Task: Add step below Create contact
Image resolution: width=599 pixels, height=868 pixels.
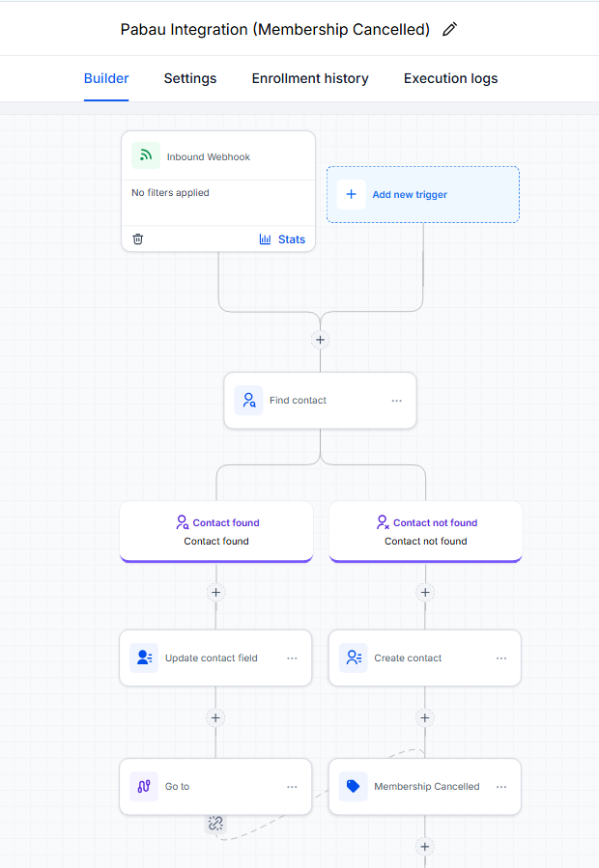Action: [x=425, y=718]
